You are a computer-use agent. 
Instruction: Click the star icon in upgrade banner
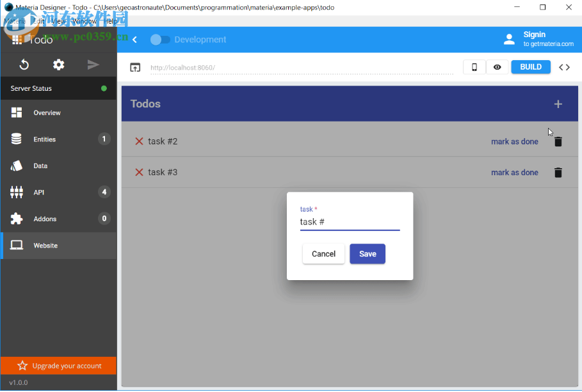click(22, 366)
